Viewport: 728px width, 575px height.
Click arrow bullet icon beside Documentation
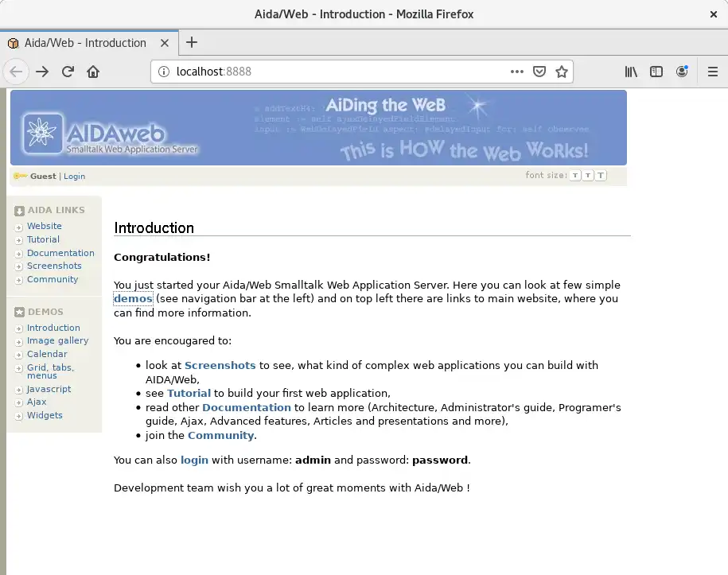pyautogui.click(x=18, y=254)
